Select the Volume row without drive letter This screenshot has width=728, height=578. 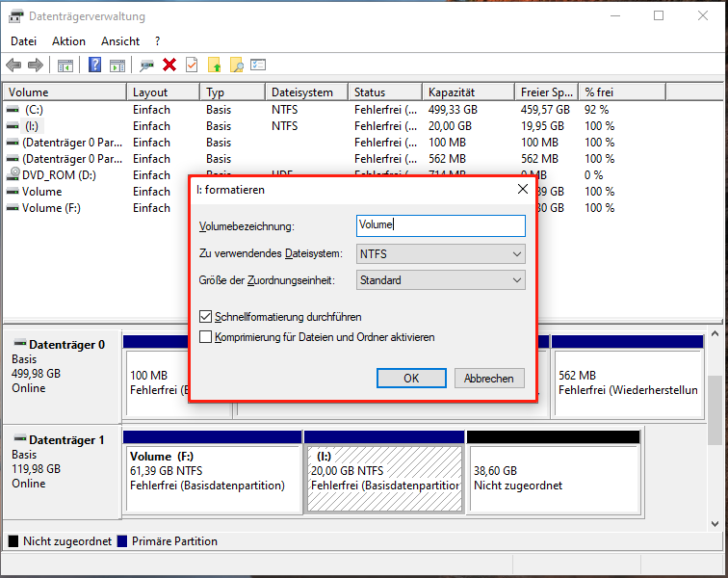point(42,192)
